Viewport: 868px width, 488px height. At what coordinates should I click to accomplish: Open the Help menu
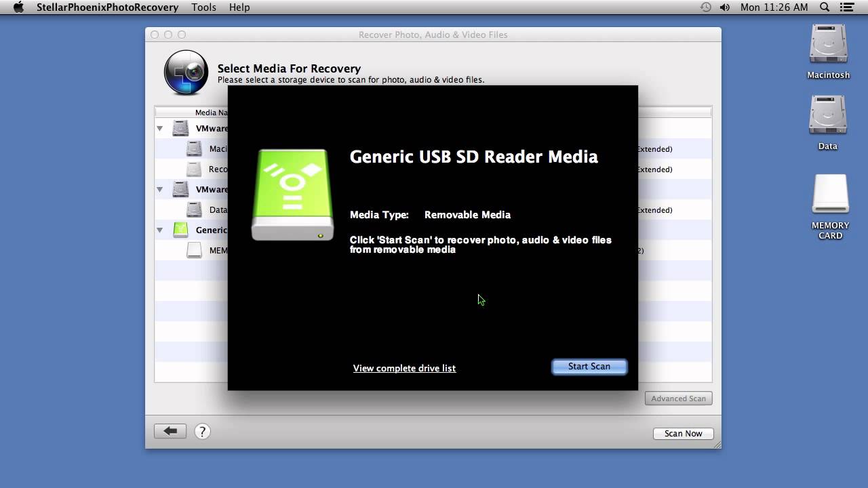[239, 7]
